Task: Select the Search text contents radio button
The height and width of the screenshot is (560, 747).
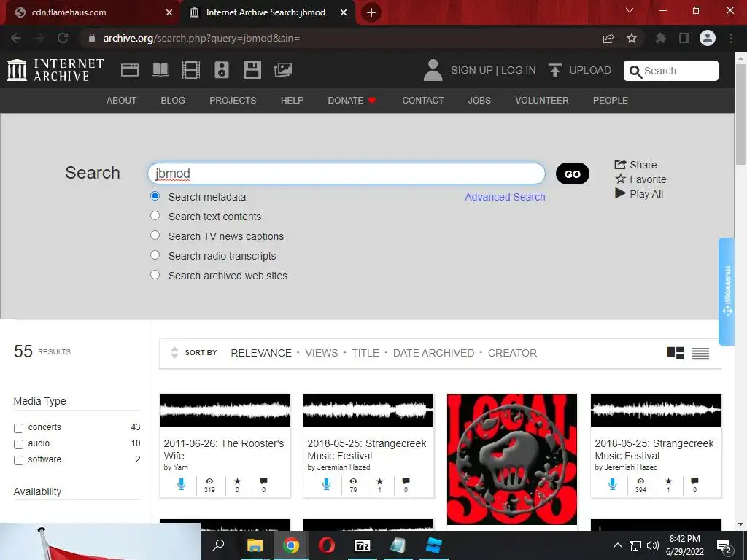Action: (x=155, y=215)
